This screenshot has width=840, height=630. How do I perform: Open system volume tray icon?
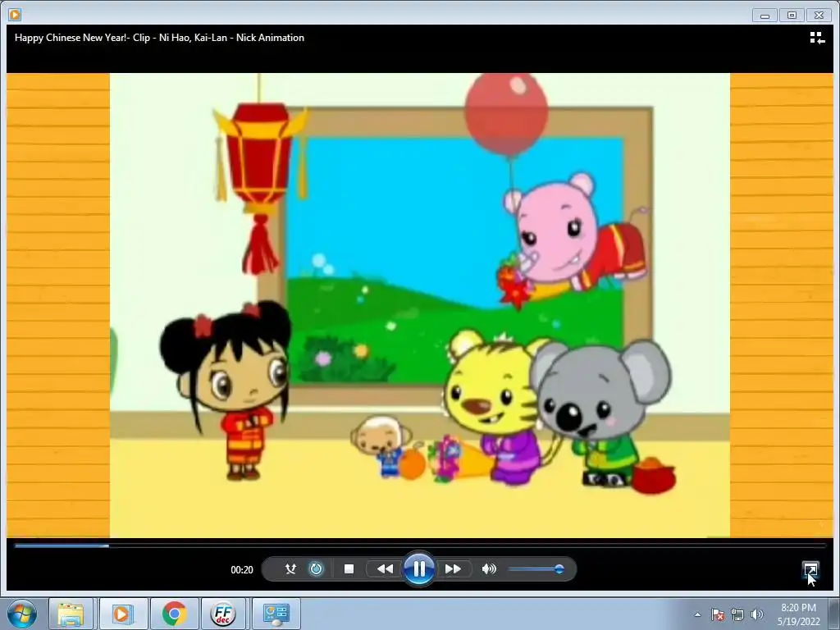coord(756,614)
